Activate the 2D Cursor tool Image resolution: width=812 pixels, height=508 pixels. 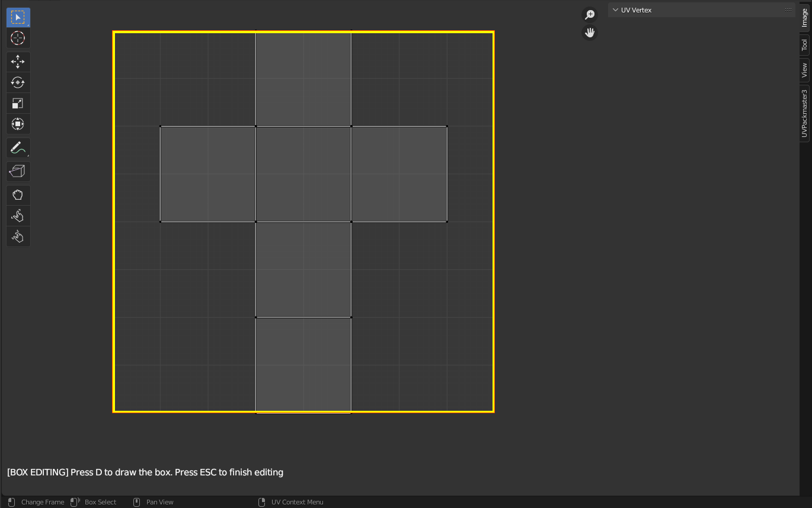click(18, 38)
